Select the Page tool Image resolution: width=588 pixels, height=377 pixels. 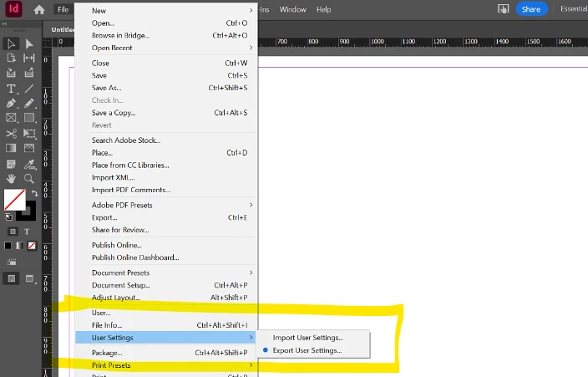[11, 58]
